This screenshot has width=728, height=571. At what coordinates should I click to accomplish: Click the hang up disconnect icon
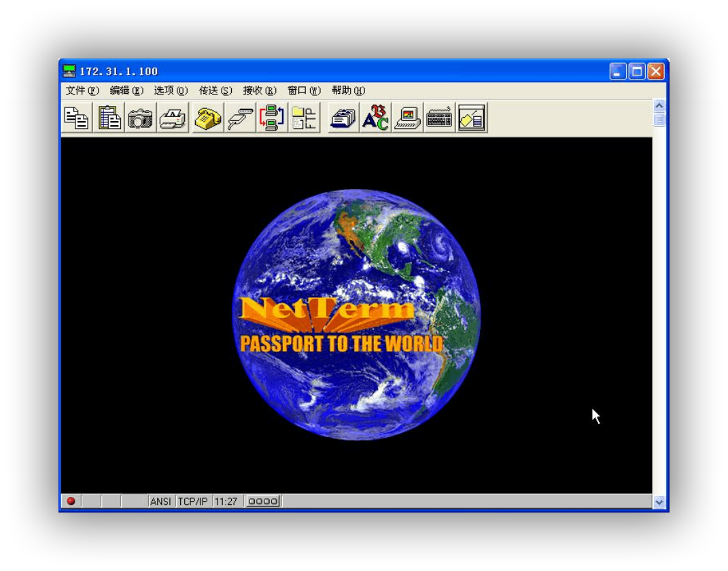click(x=240, y=118)
